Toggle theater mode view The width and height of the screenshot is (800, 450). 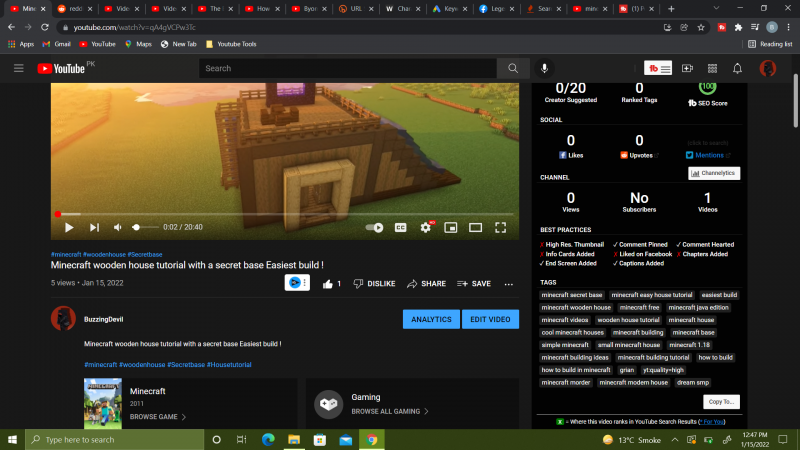coord(476,228)
